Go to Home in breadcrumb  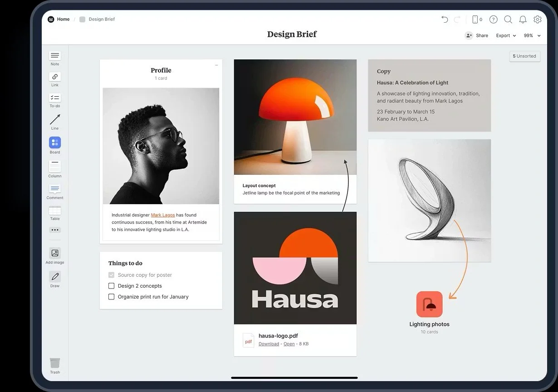63,19
